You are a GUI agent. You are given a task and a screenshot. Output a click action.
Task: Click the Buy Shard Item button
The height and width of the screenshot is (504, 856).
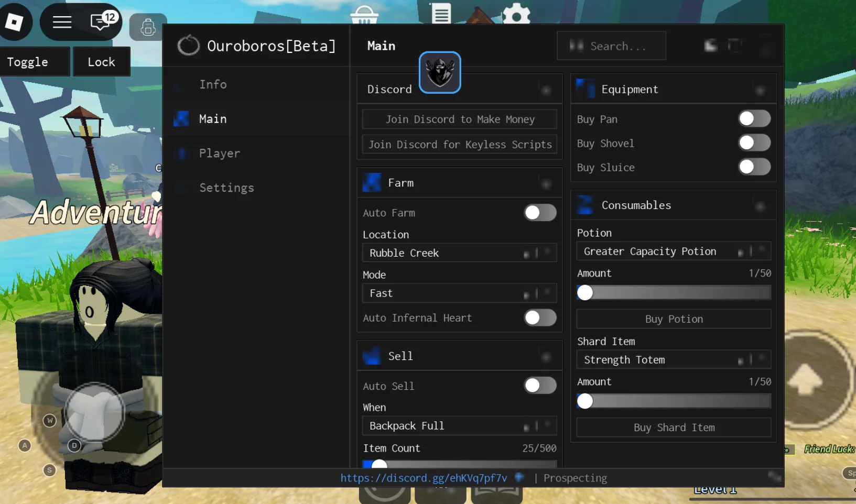pyautogui.click(x=674, y=428)
